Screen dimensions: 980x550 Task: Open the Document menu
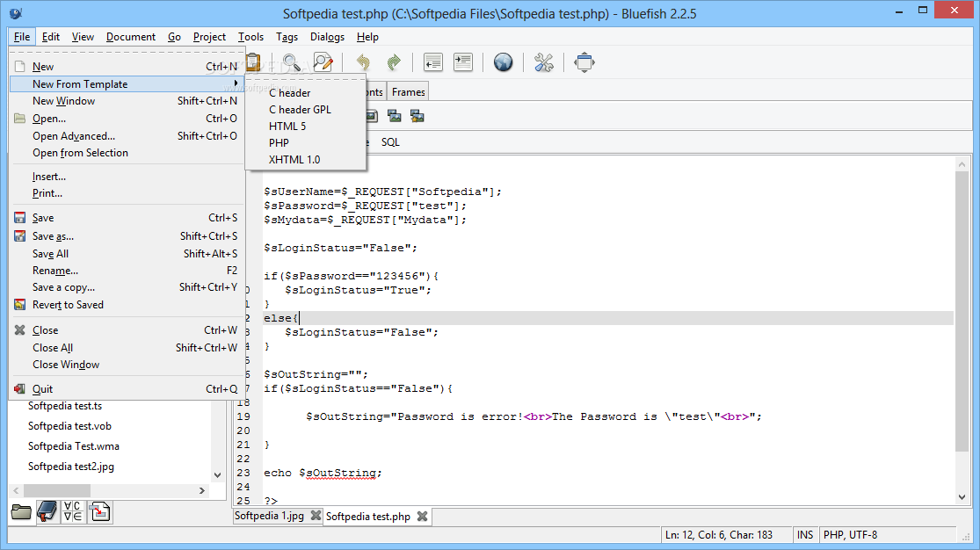click(131, 37)
